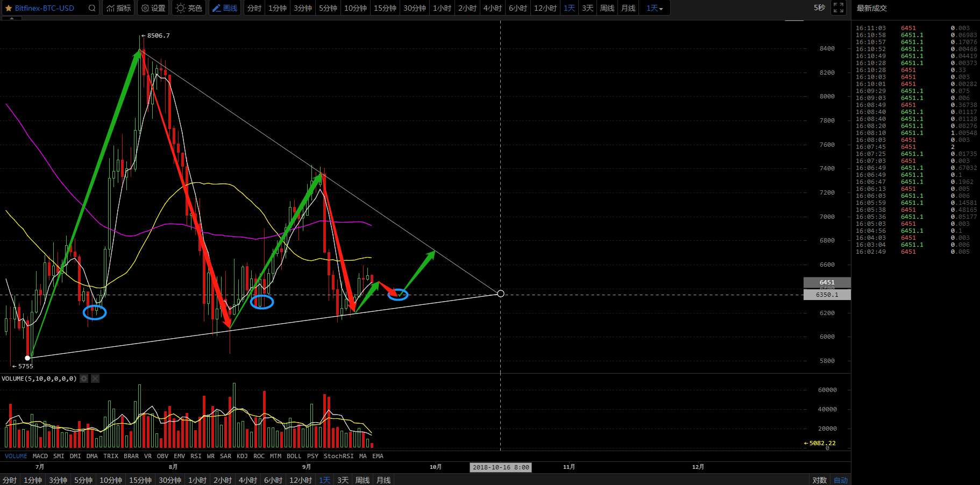Choose 周线 in the bottom period bar

[363, 480]
